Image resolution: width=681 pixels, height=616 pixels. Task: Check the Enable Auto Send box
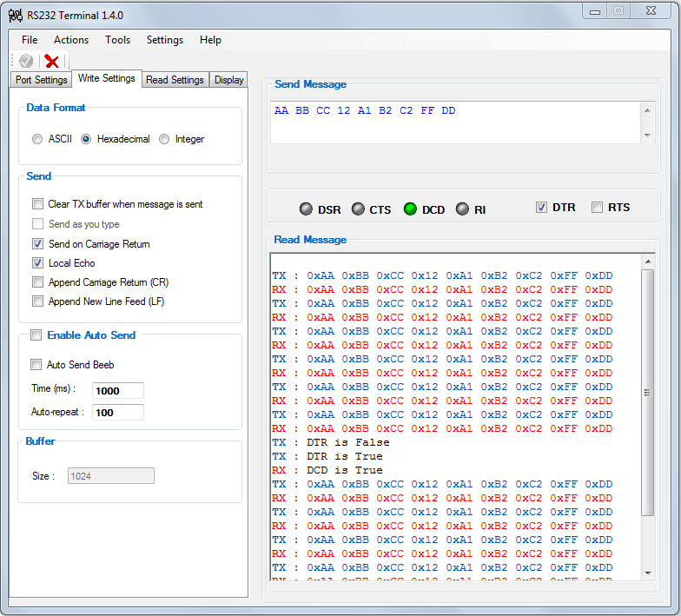point(36,335)
